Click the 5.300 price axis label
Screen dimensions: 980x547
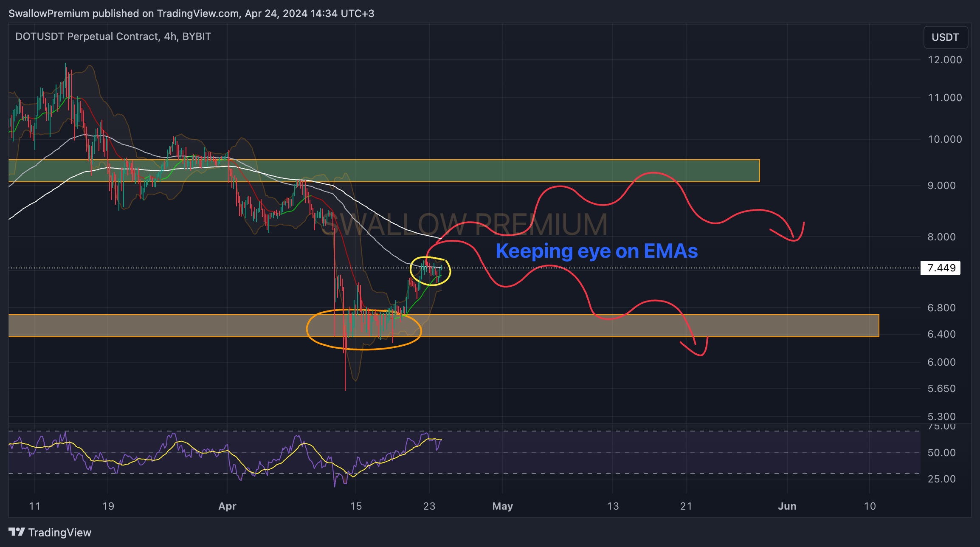(x=941, y=417)
